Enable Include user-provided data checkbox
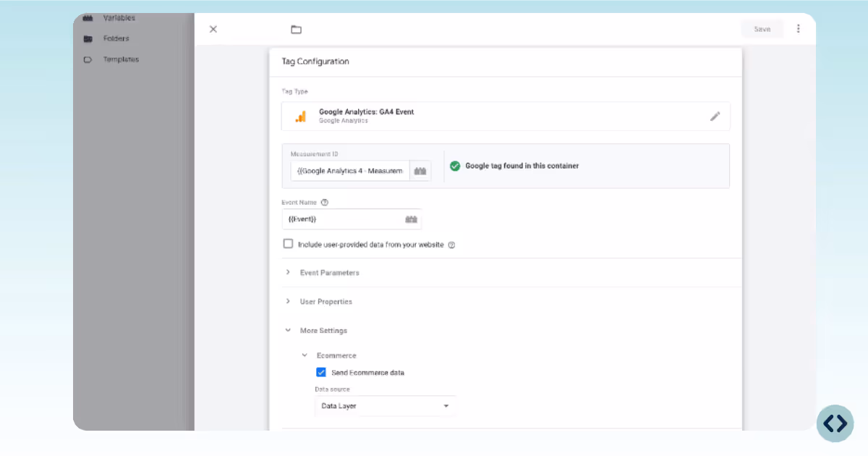The image size is (868, 456). [288, 244]
